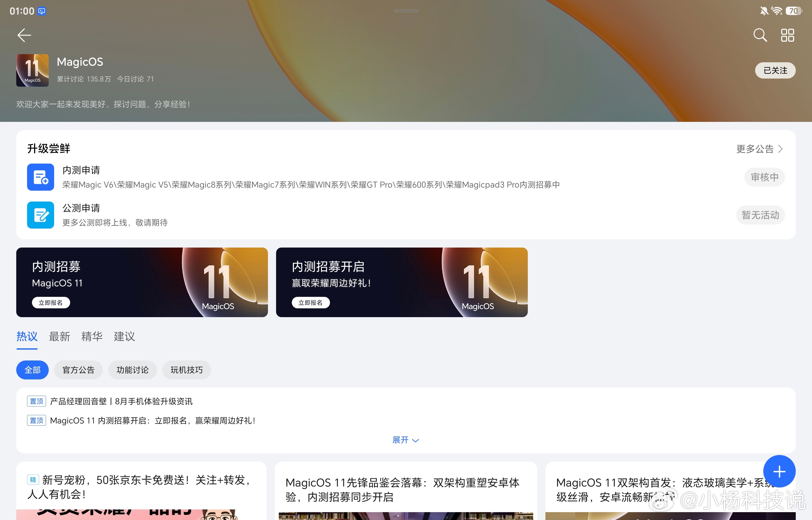Tap the 内测申请 heading
The width and height of the screenshot is (812, 520).
point(81,170)
